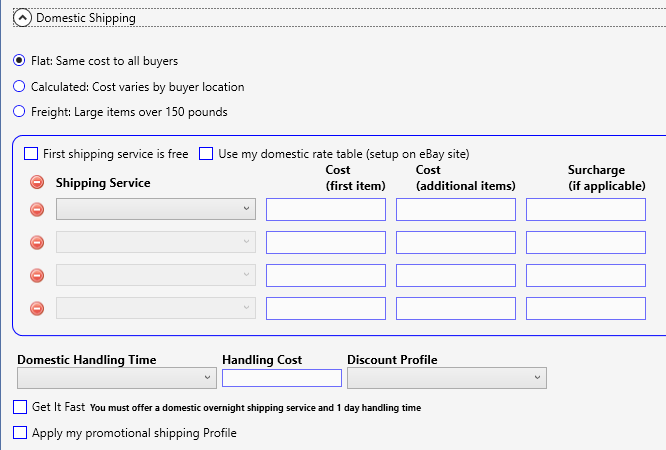Click second row Cost (additional items) field
Viewport: 666px width, 450px height.
pos(456,243)
